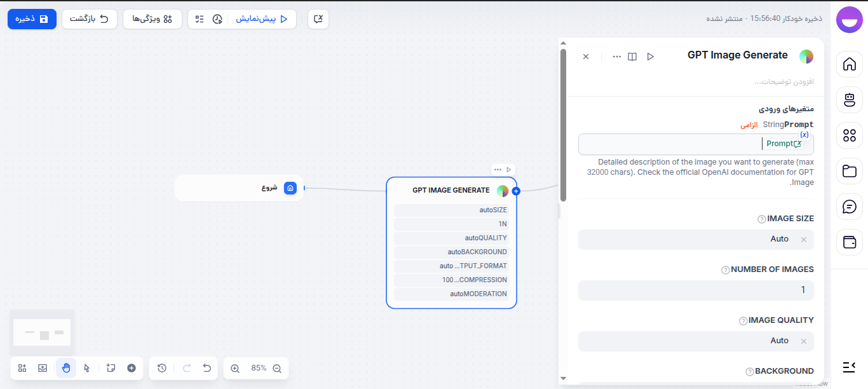Open the home section from right sidebar
This screenshot has width=868, height=389.
[x=849, y=64]
